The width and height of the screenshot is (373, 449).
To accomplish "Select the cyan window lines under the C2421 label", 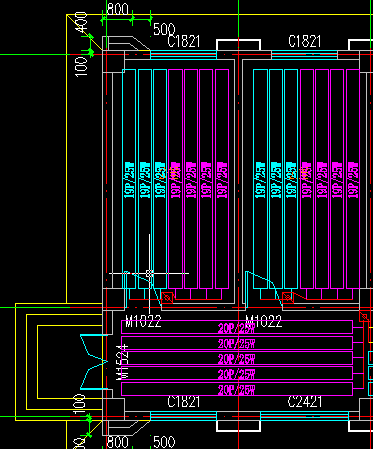I will coord(304,416).
